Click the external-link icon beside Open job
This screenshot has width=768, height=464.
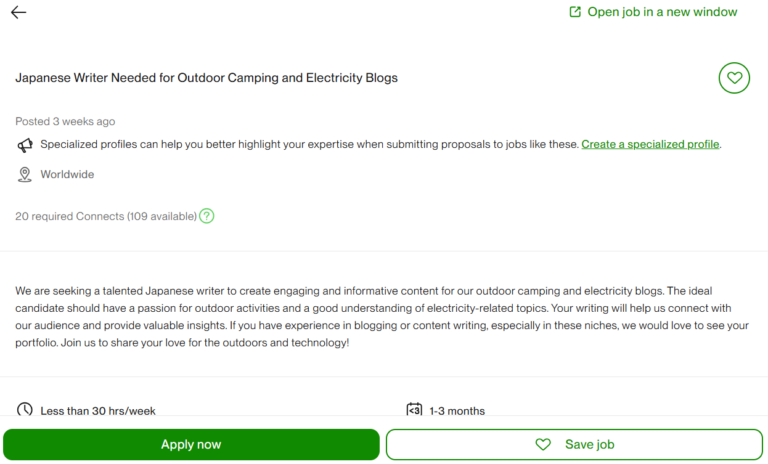click(x=575, y=12)
